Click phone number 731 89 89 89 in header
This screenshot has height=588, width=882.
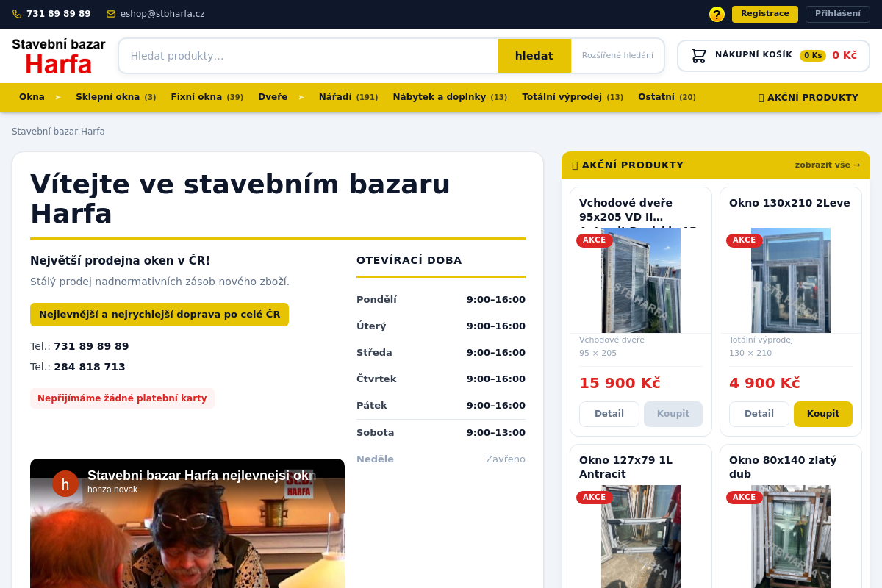point(59,14)
